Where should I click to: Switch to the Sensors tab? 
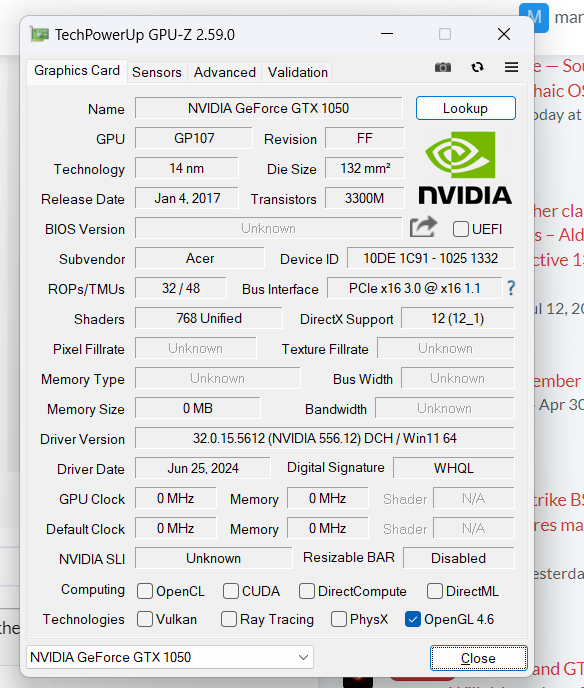[x=157, y=72]
